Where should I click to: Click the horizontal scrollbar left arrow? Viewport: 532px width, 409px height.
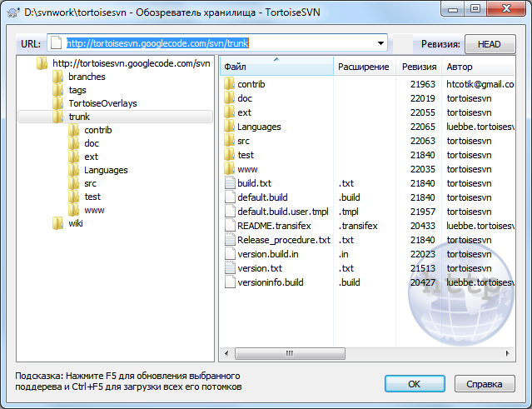(x=226, y=353)
